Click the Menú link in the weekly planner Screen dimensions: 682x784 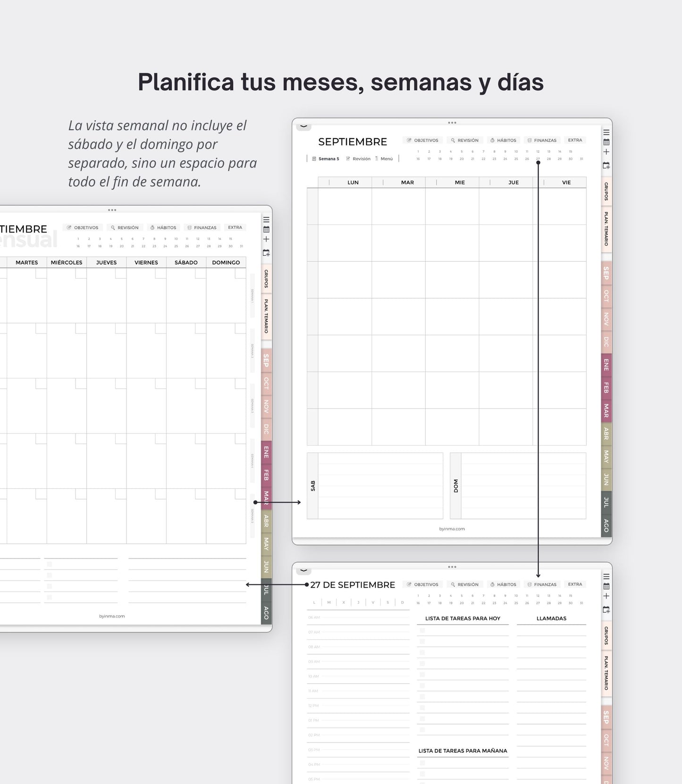pyautogui.click(x=384, y=159)
